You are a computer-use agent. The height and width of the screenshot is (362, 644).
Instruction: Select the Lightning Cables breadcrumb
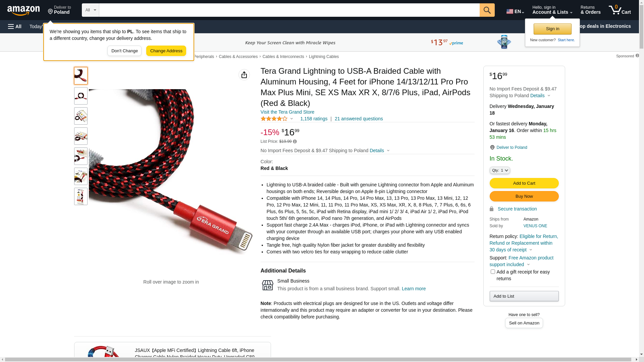(x=324, y=57)
